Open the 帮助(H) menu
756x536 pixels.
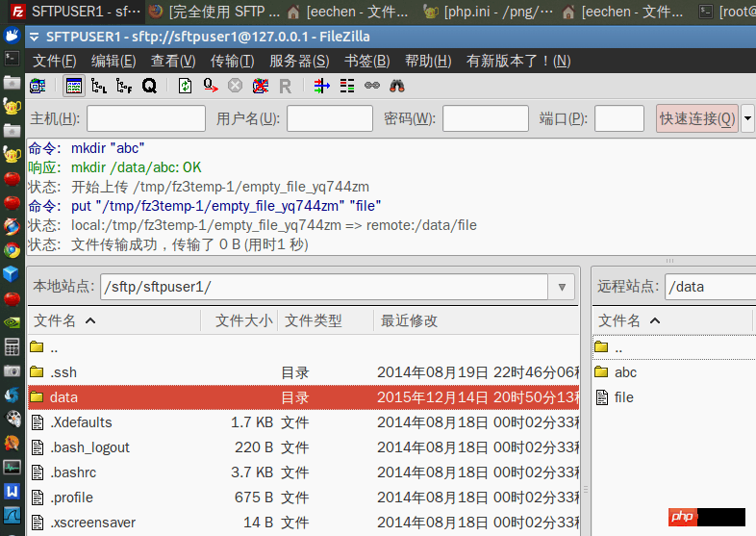click(x=428, y=61)
